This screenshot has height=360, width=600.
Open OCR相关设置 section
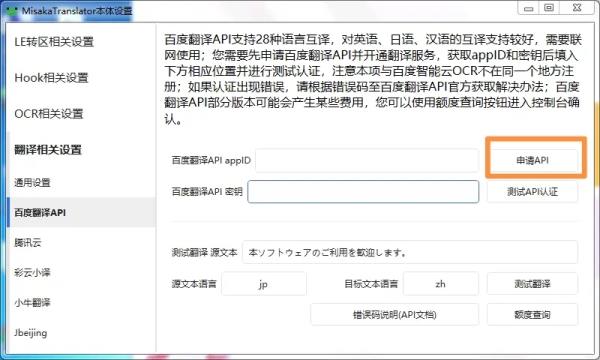click(x=49, y=114)
